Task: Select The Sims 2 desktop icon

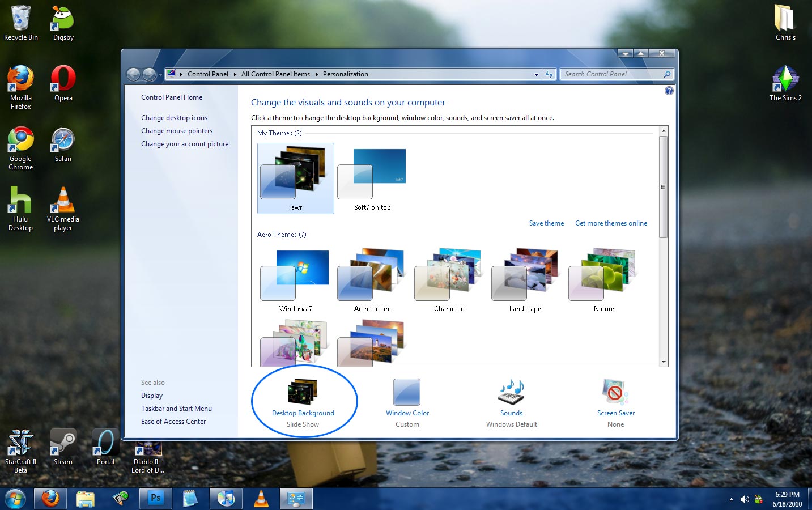Action: tap(785, 84)
